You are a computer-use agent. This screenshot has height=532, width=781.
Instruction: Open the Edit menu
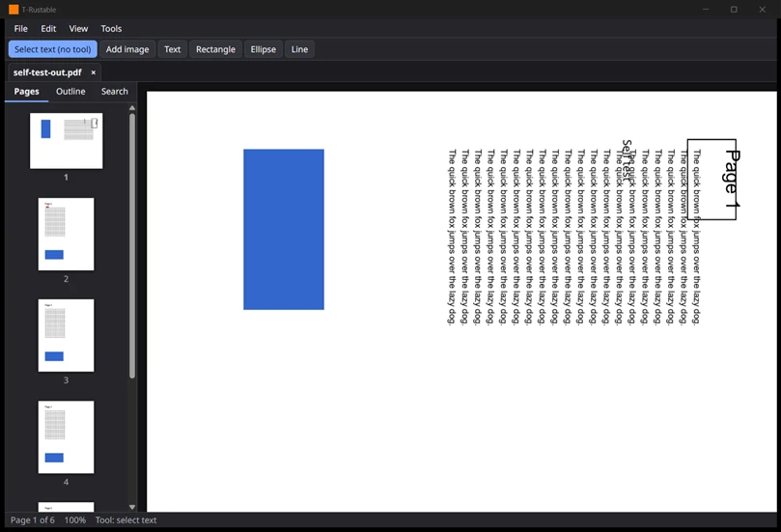tap(48, 28)
